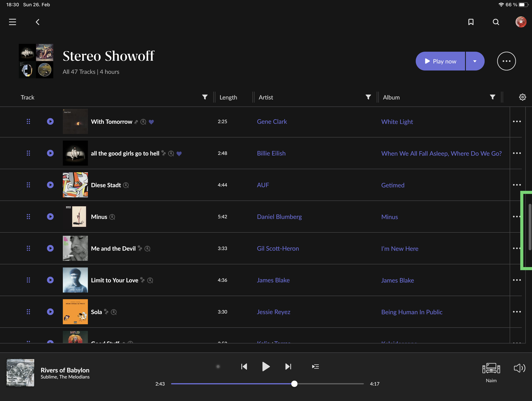
Task: Open album White Light
Action: (397, 122)
